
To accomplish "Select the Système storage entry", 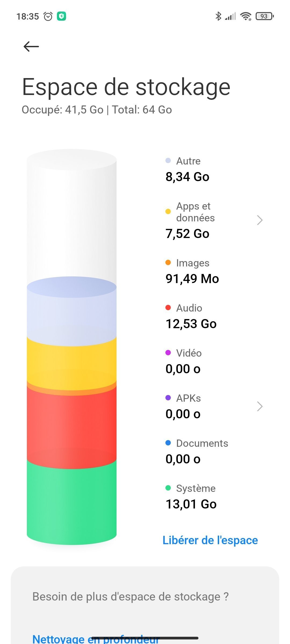I will coord(191,497).
